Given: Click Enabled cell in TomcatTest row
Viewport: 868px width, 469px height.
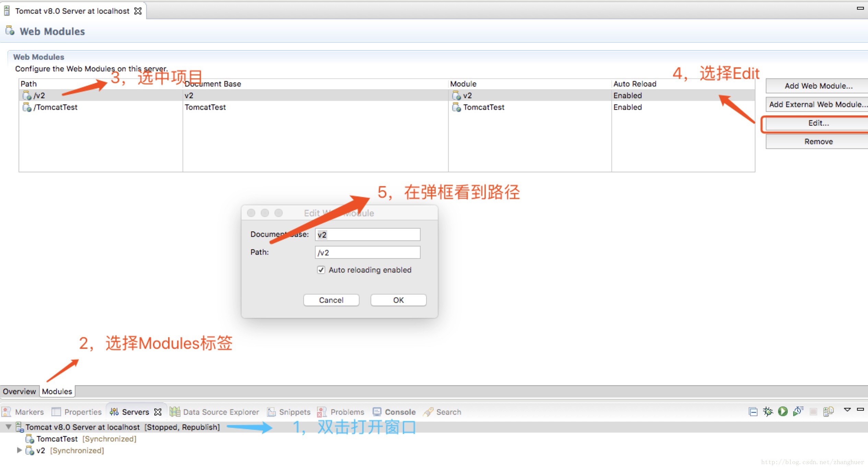Looking at the screenshot, I should click(627, 107).
